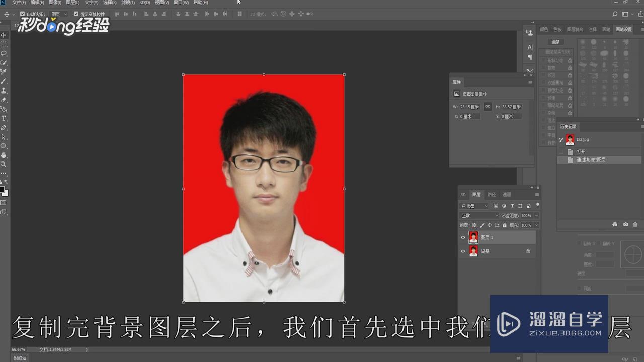Hide the 背景 layer visibility

coord(464,251)
